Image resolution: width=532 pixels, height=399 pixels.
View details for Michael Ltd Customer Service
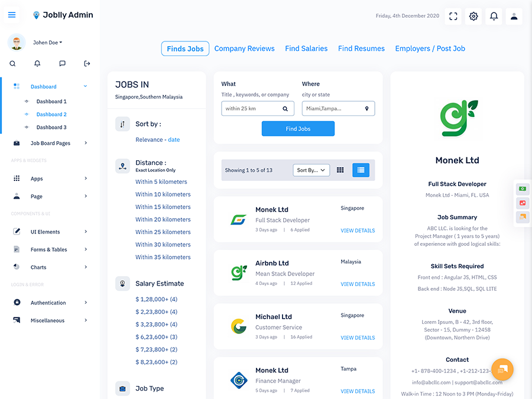358,338
